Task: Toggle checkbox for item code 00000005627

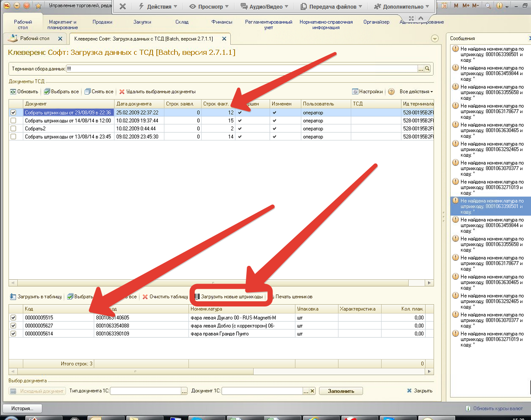Action: coord(13,326)
